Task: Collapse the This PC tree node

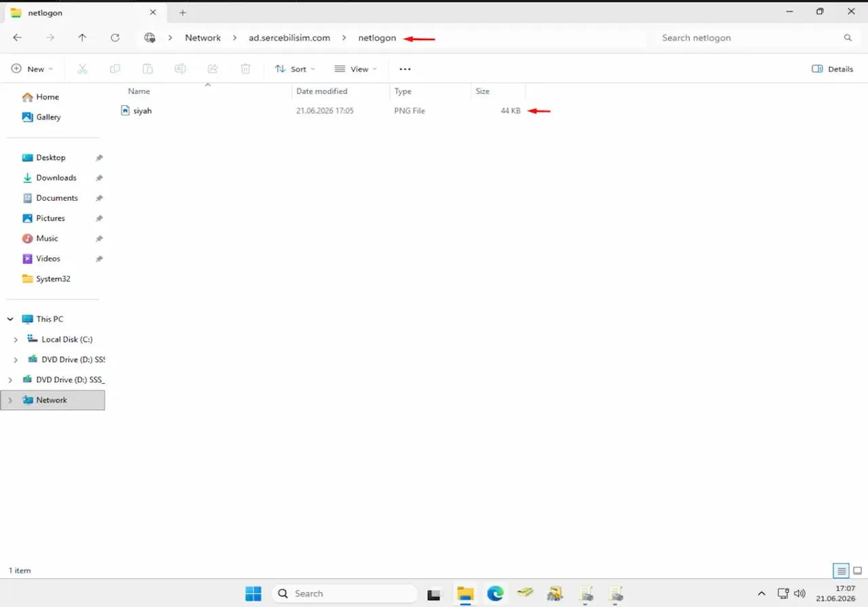Action: click(x=10, y=319)
